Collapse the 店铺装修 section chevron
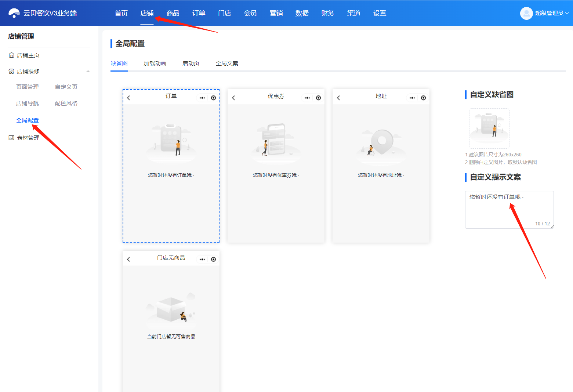This screenshot has width=573, height=392. pos(88,71)
